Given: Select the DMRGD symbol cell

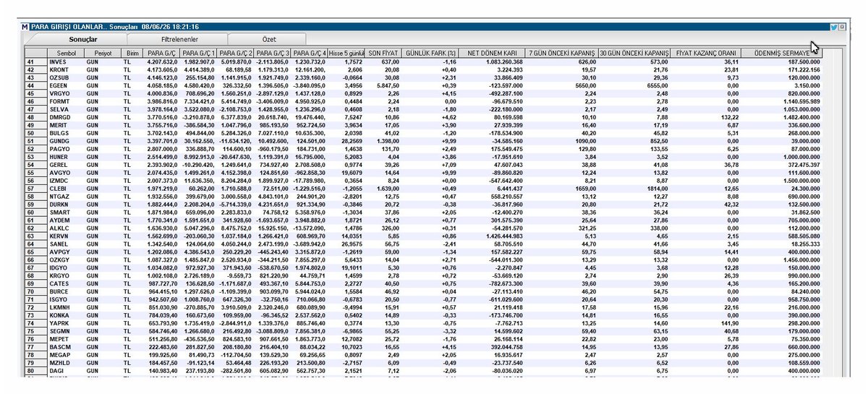Looking at the screenshot, I should click(66, 116).
